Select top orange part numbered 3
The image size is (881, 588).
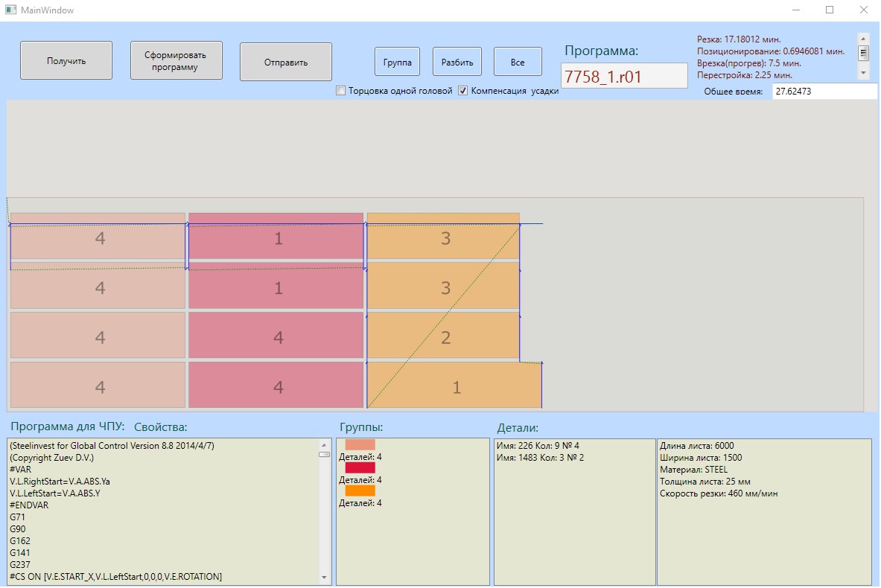(443, 237)
